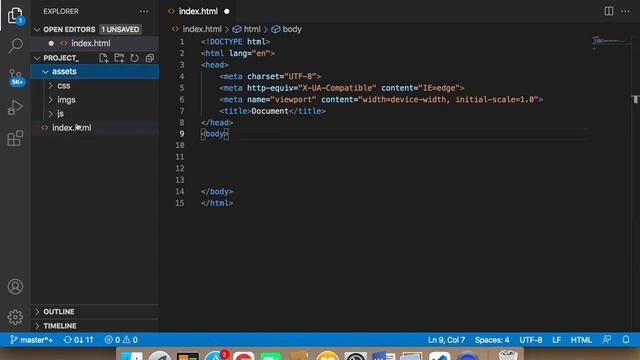Click the closing </body> tag on line 14
This screenshot has height=360, width=640.
pyautogui.click(x=217, y=191)
